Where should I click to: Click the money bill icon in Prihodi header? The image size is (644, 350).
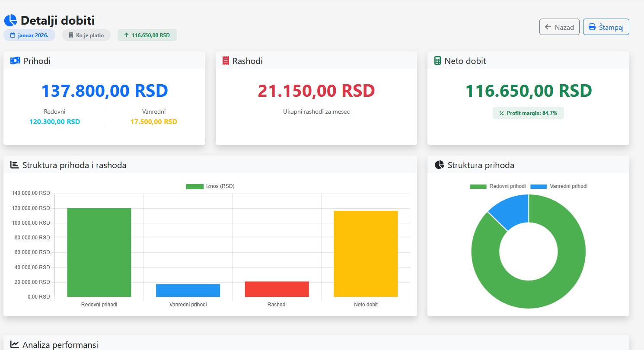[x=15, y=61]
